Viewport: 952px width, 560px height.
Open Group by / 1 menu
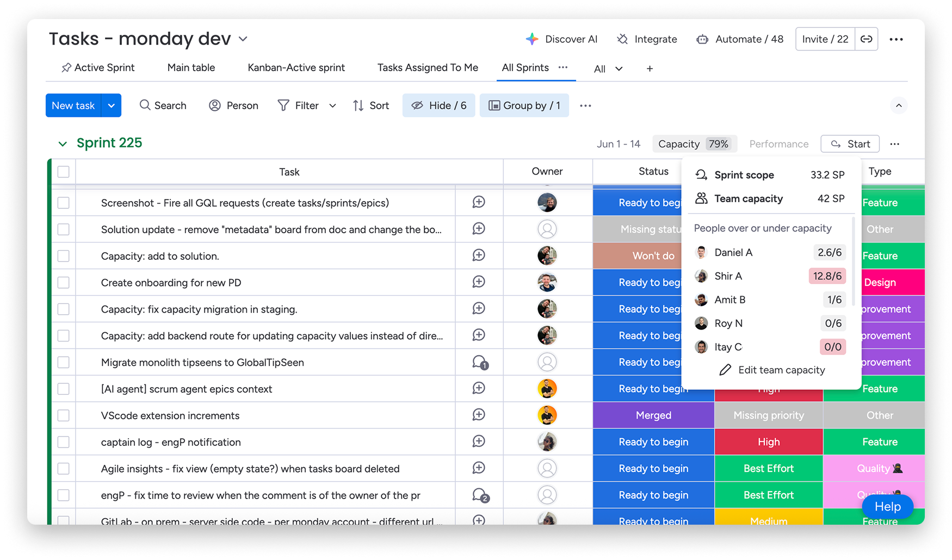coord(524,105)
